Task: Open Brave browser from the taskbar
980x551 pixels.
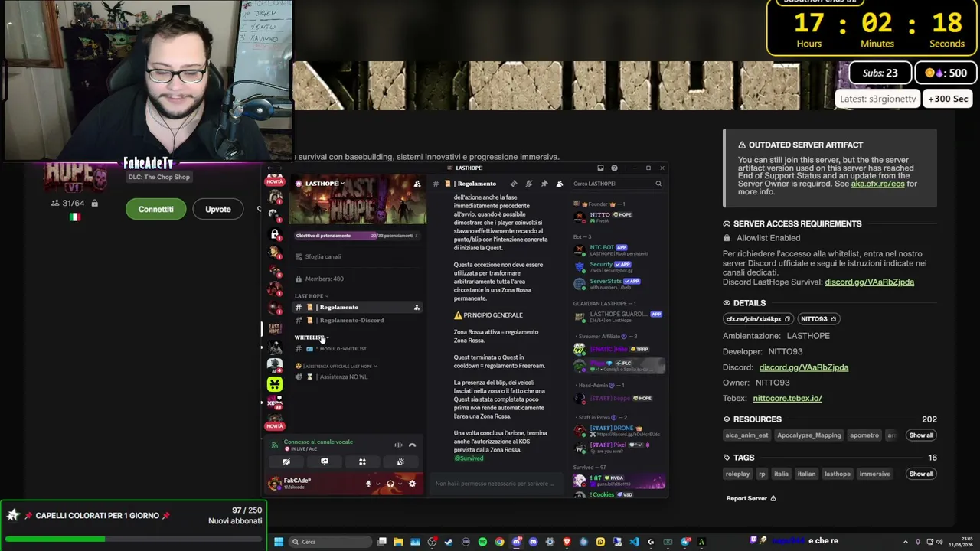Action: click(567, 542)
